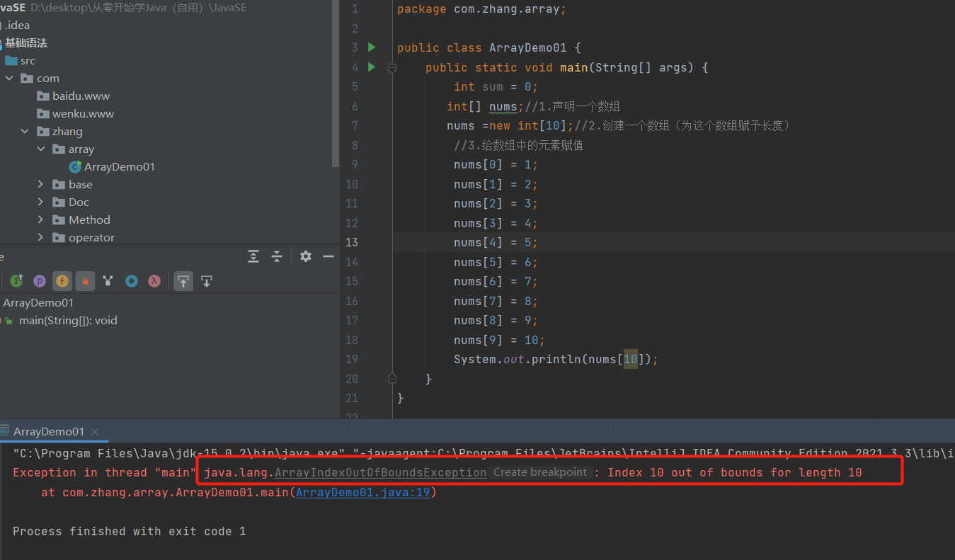Click the baidu.www package icon
Viewport: 955px width, 560px height.
point(43,96)
